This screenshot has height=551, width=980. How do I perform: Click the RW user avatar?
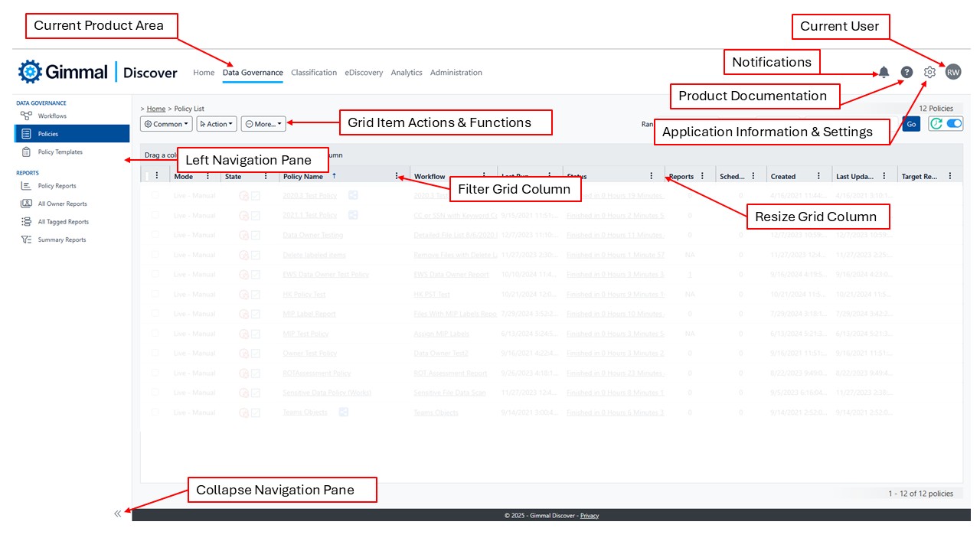(x=953, y=72)
